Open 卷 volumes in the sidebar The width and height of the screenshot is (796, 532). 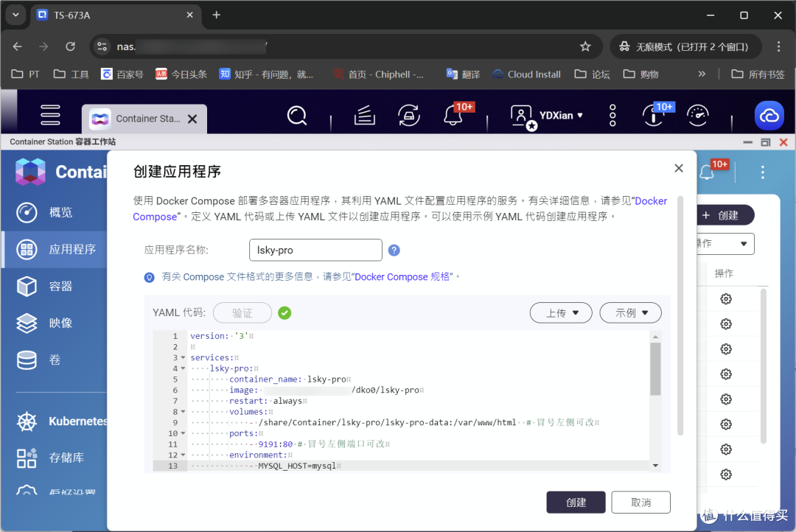pos(55,360)
